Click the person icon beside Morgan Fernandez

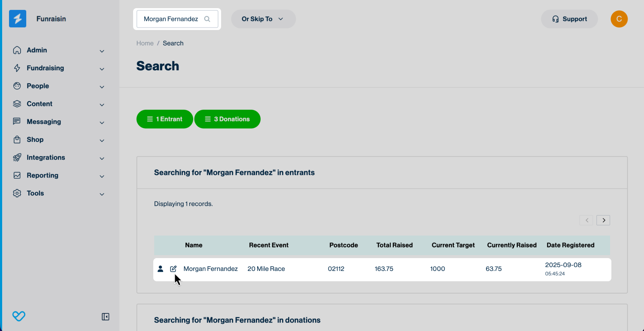(160, 269)
